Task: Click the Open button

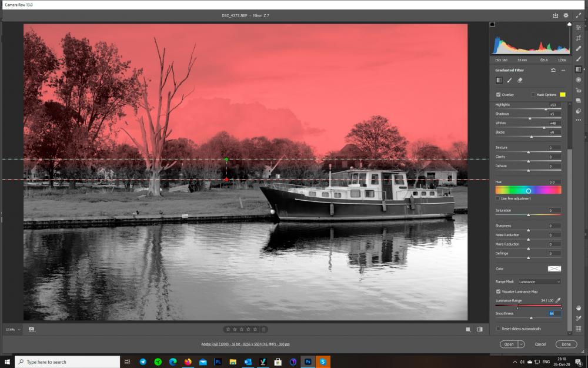Action: point(509,344)
